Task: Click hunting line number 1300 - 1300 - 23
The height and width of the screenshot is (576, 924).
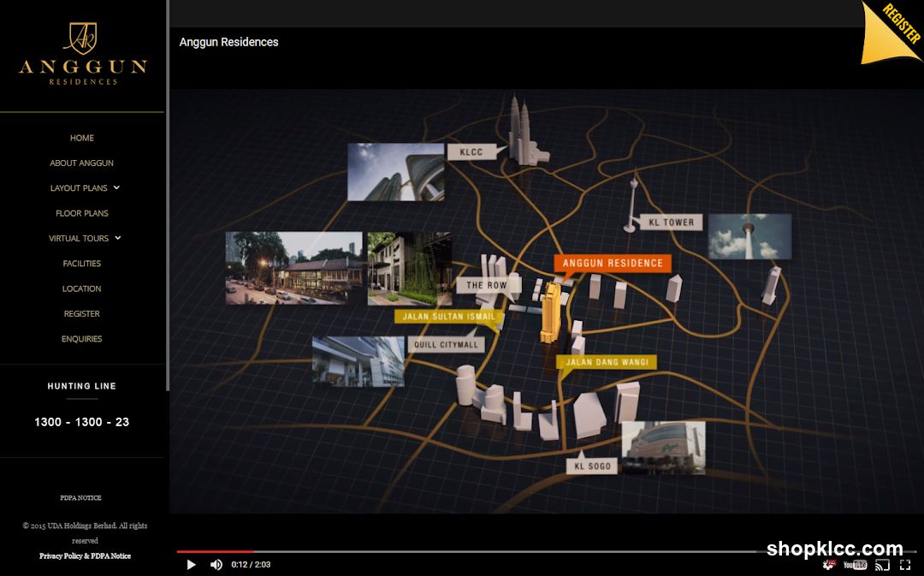Action: pyautogui.click(x=82, y=422)
